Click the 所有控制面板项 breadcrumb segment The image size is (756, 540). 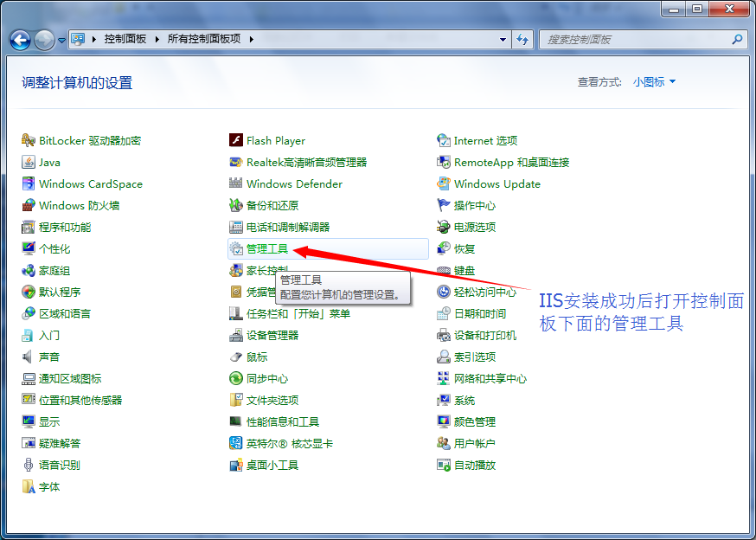pyautogui.click(x=204, y=39)
